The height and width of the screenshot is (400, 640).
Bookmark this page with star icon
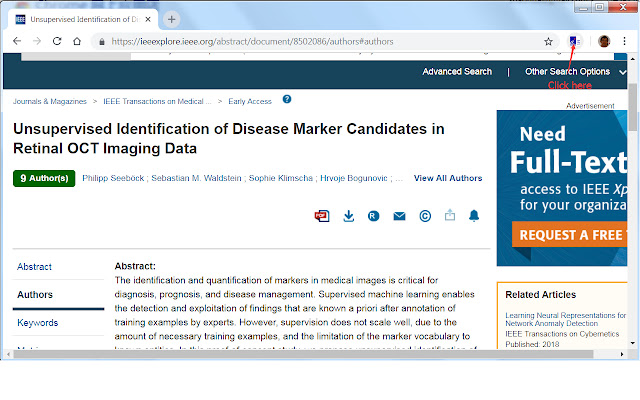tap(548, 41)
